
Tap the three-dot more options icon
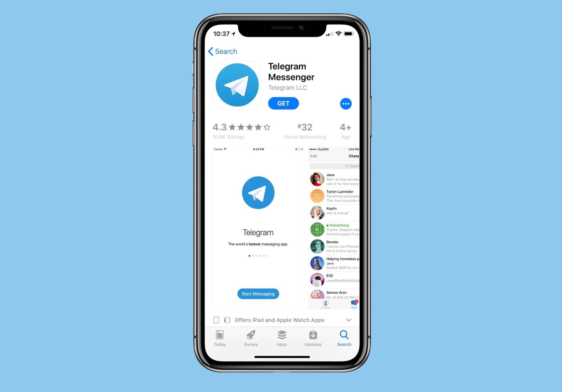(345, 104)
